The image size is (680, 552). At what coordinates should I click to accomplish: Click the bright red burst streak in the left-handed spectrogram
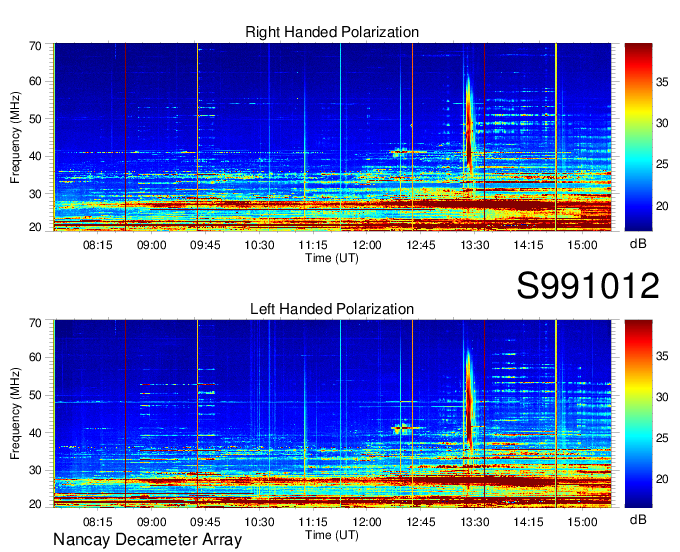(469, 401)
